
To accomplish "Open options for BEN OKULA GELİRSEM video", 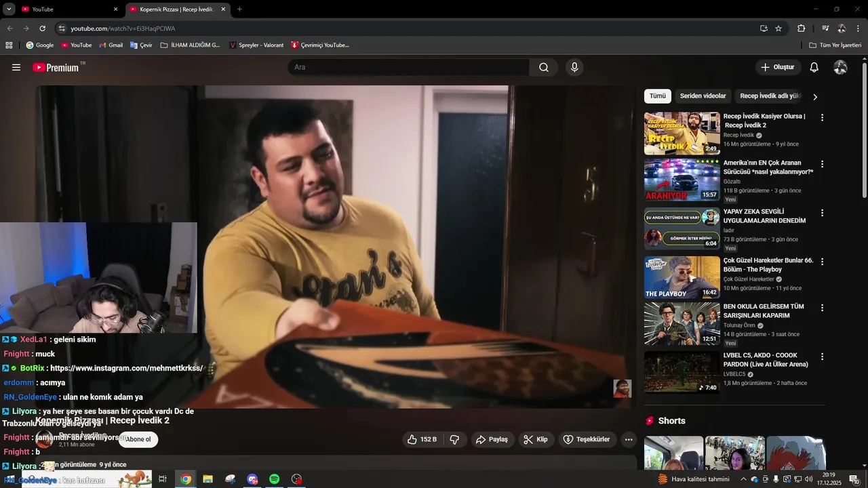I will pyautogui.click(x=822, y=308).
